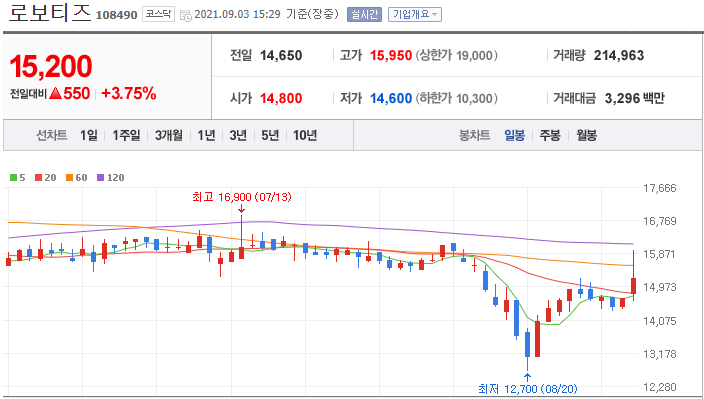Click the 14,973 y-axis label
This screenshot has height=399, width=704.
(x=660, y=287)
